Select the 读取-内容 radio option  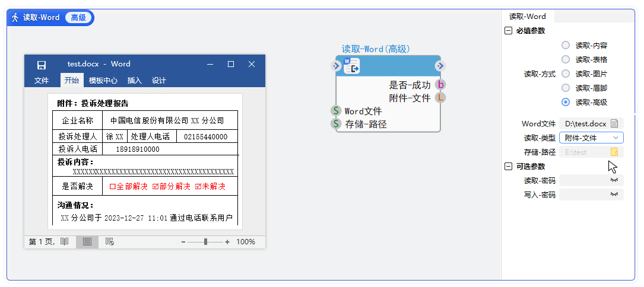tap(565, 45)
